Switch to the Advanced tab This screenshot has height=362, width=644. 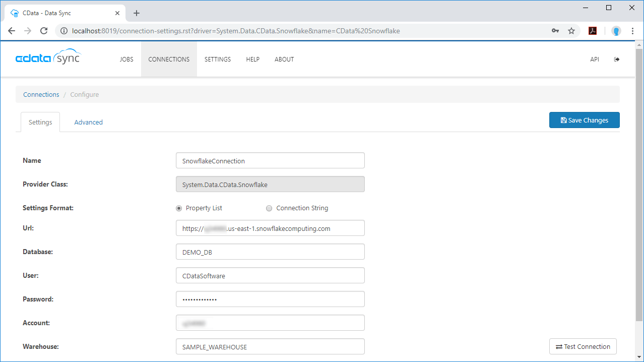88,123
